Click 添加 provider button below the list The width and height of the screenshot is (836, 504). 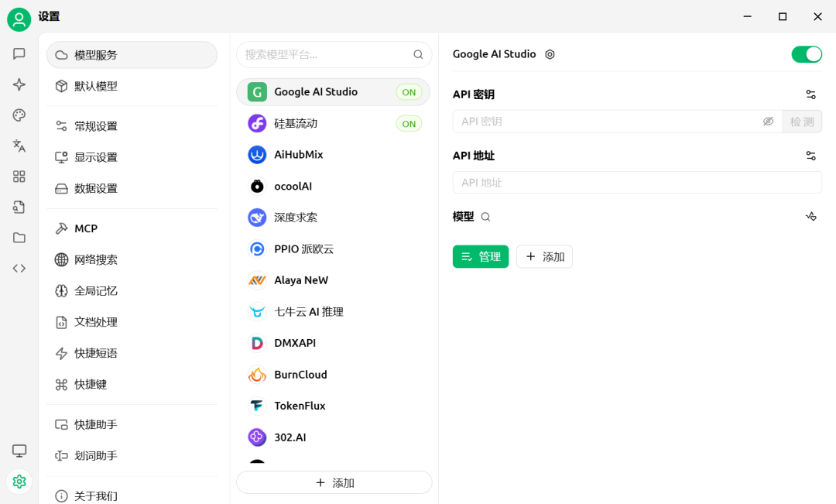(334, 482)
